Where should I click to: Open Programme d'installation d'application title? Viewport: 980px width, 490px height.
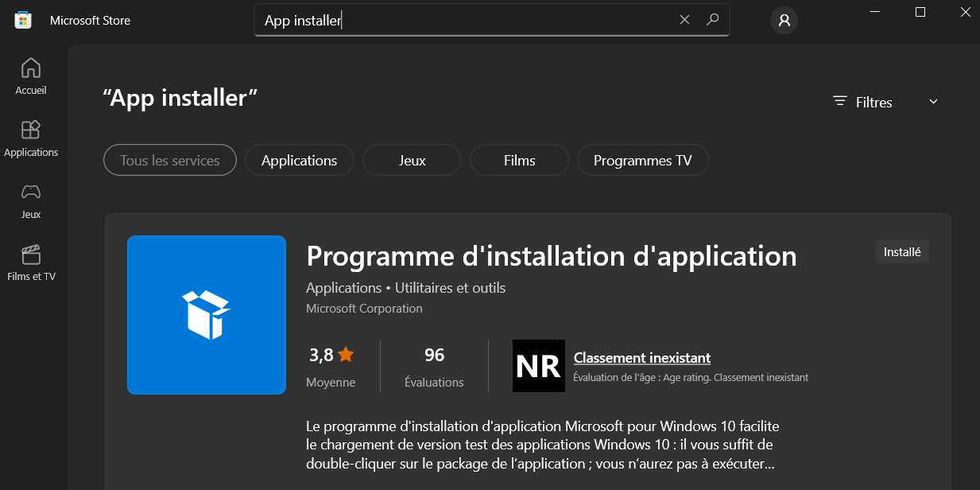click(x=551, y=256)
